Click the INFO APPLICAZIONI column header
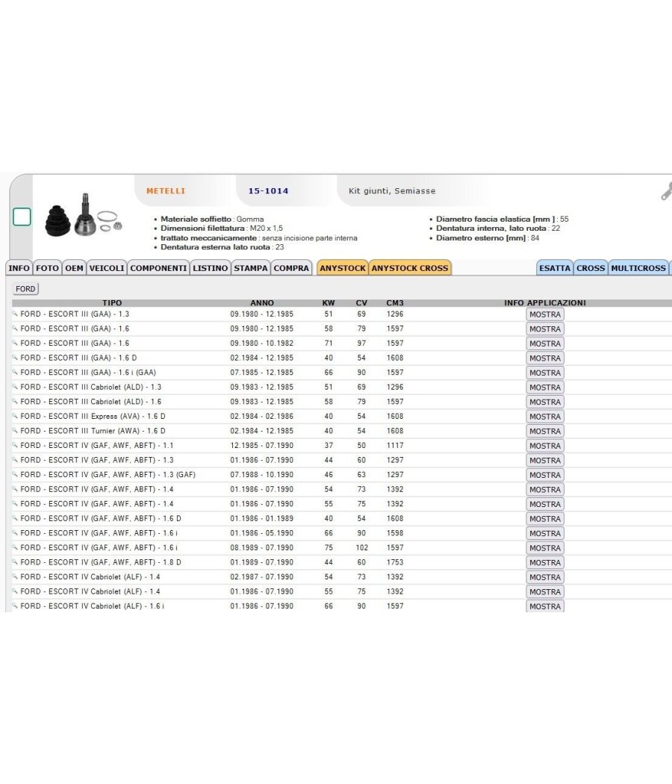Viewport: 672px width, 784px height. (x=545, y=303)
